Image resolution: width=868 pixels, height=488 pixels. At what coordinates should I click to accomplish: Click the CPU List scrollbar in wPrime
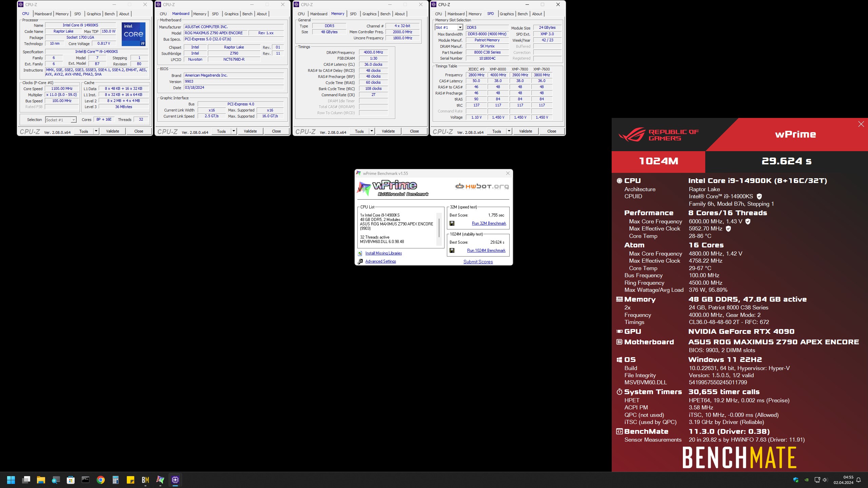tap(439, 229)
